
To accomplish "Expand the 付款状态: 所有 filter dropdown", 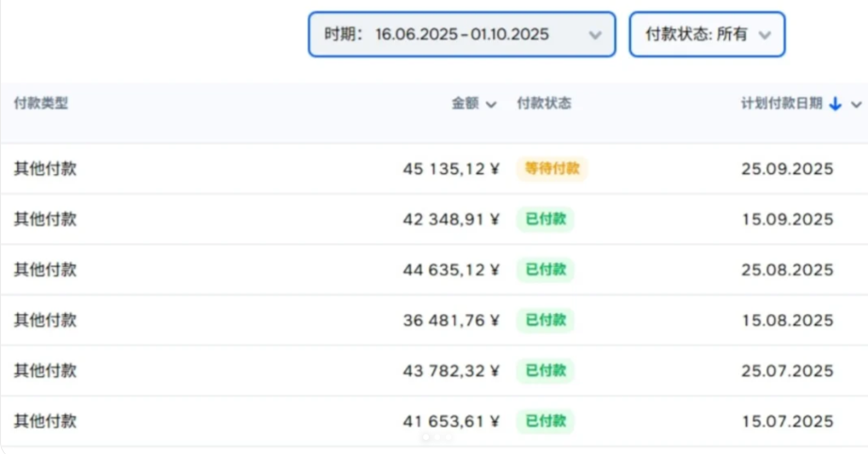I will [x=706, y=35].
